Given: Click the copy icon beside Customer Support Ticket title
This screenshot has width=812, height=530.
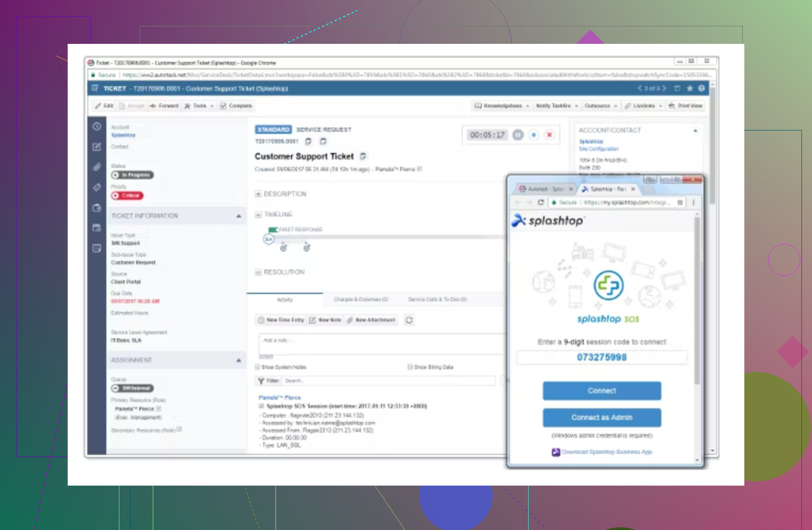Looking at the screenshot, I should point(363,156).
